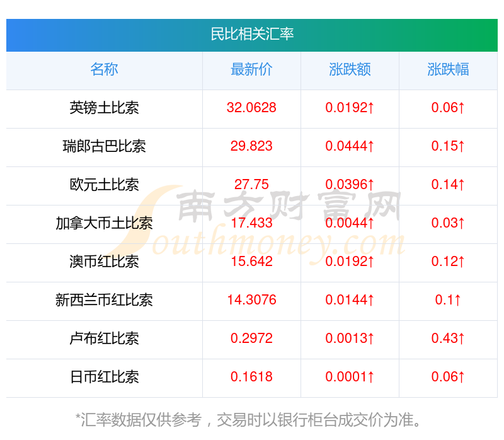Click the 瑞郎古巴比索 row name
504x440 pixels.
pos(104,146)
